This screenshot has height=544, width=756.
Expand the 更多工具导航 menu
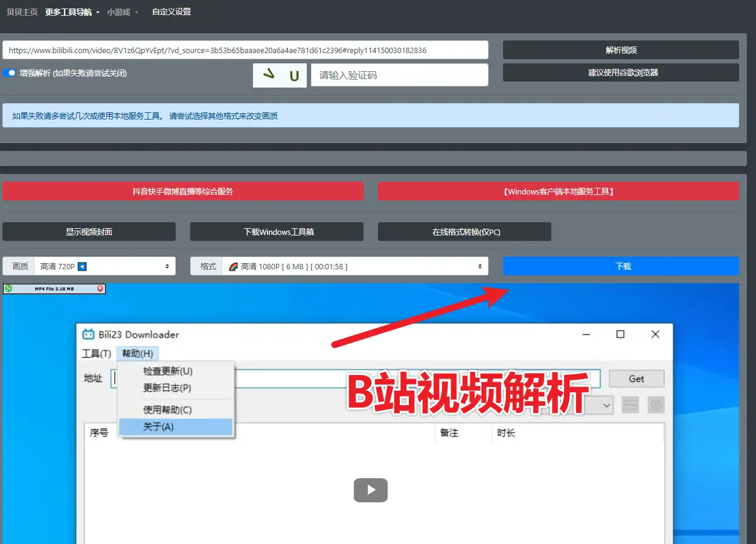[72, 12]
